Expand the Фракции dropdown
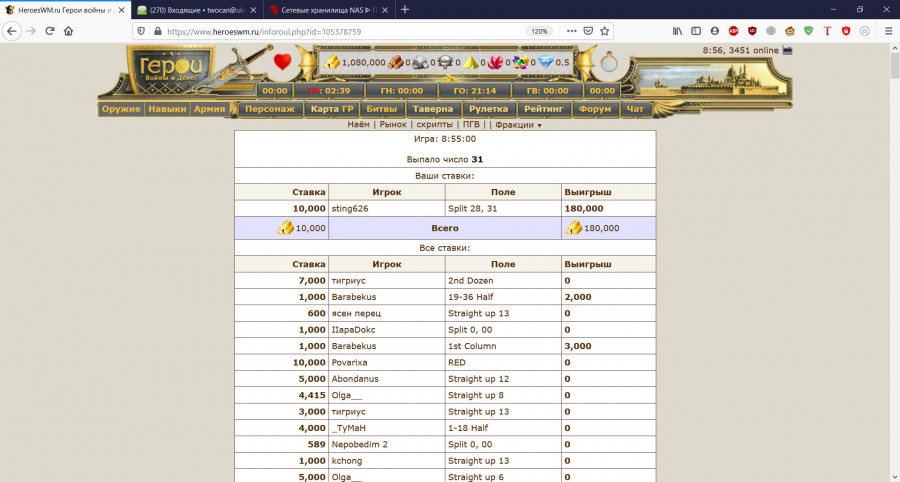Image resolution: width=900 pixels, height=482 pixels. (518, 125)
